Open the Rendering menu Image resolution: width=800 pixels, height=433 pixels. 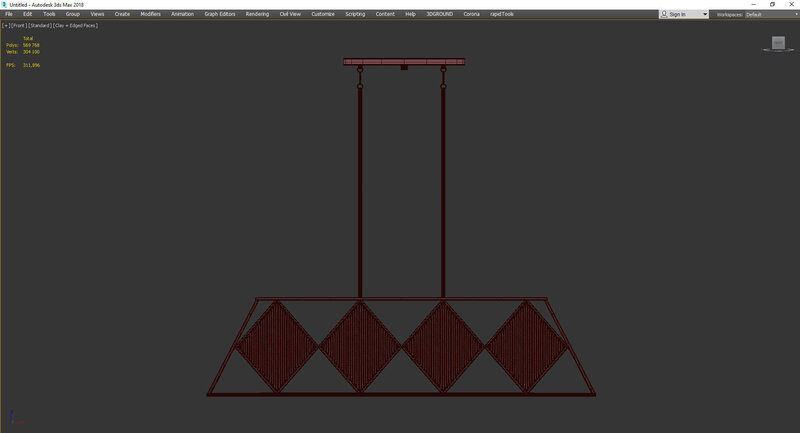click(x=257, y=14)
